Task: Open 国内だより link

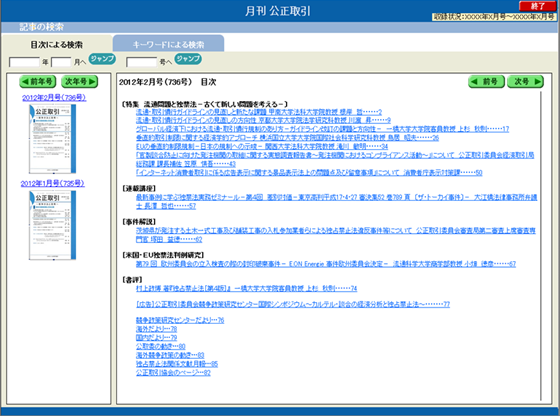Action: [156, 337]
